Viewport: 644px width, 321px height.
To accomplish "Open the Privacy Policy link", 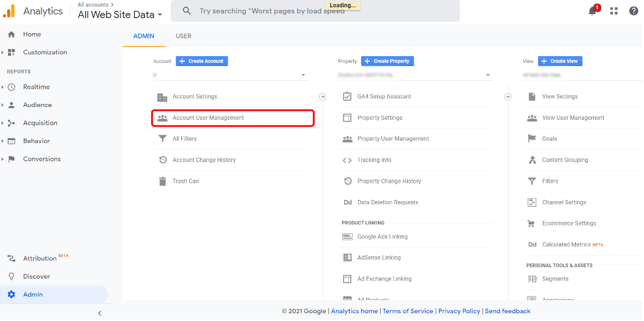I will [x=459, y=311].
